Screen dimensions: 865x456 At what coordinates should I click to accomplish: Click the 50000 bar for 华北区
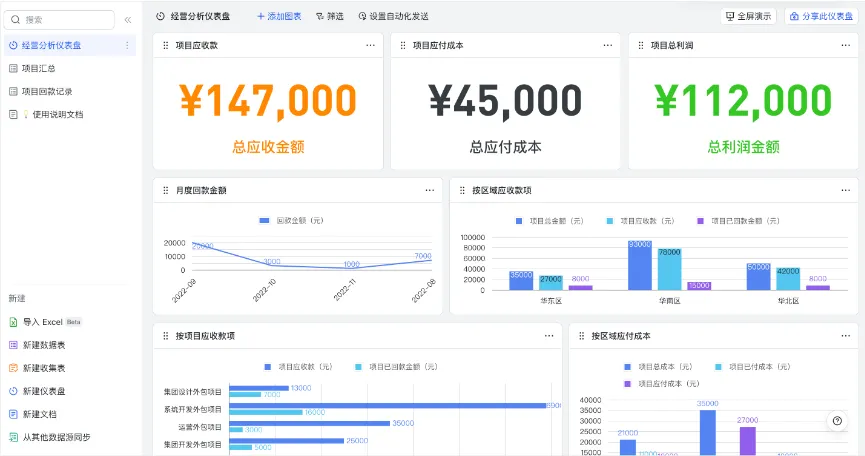[x=759, y=276]
